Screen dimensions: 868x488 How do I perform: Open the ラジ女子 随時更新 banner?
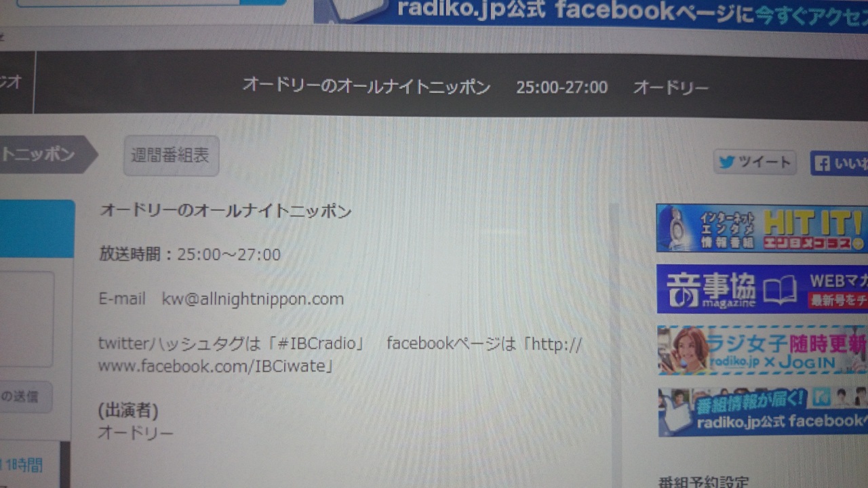tap(763, 350)
